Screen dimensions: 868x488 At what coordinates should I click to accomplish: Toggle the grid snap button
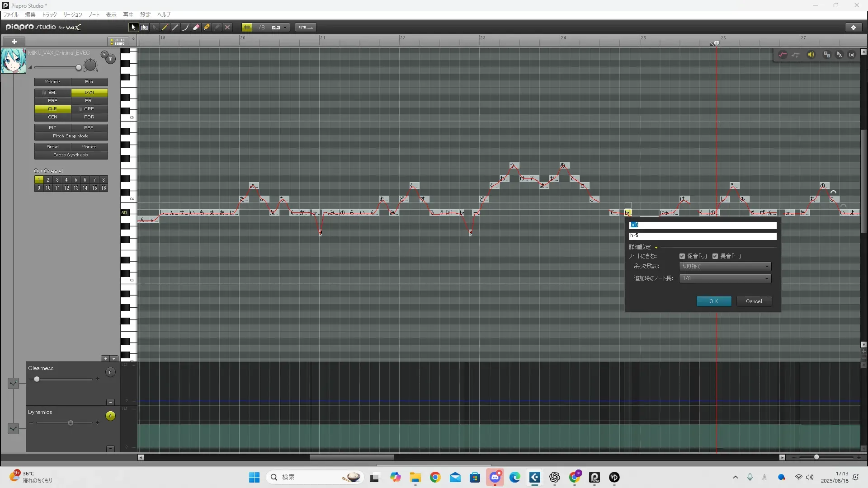tap(247, 28)
